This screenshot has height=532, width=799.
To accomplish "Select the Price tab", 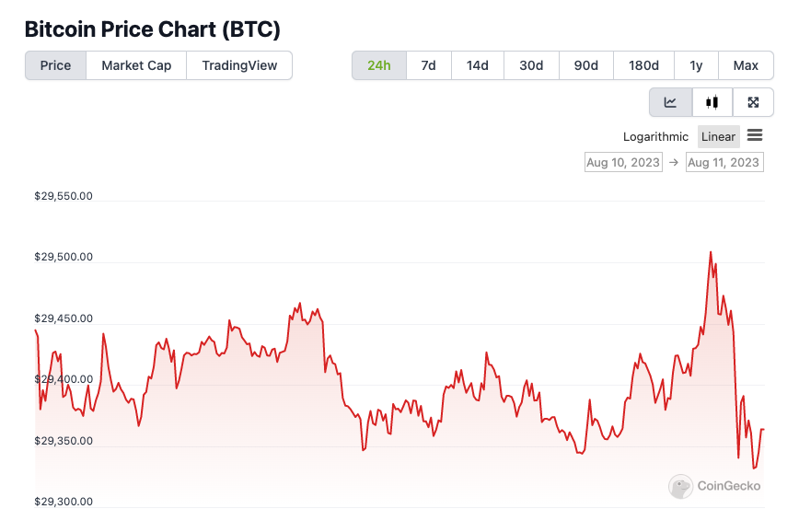I will [x=55, y=65].
